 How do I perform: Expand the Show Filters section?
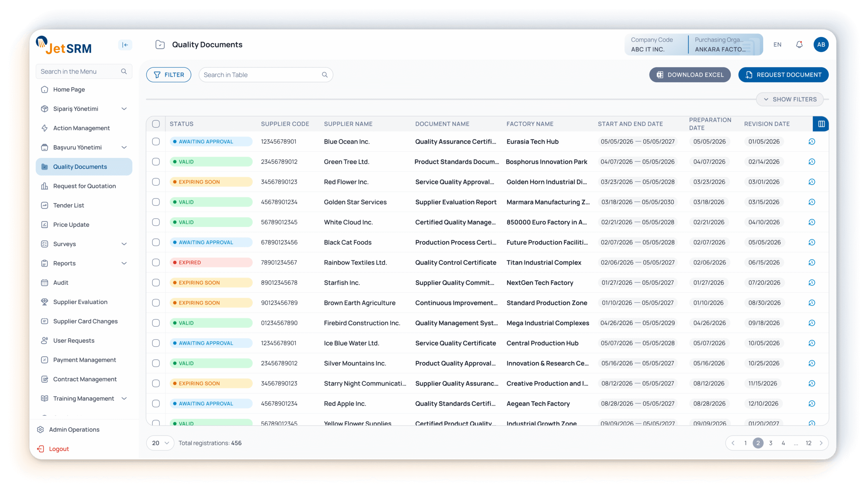[790, 99]
